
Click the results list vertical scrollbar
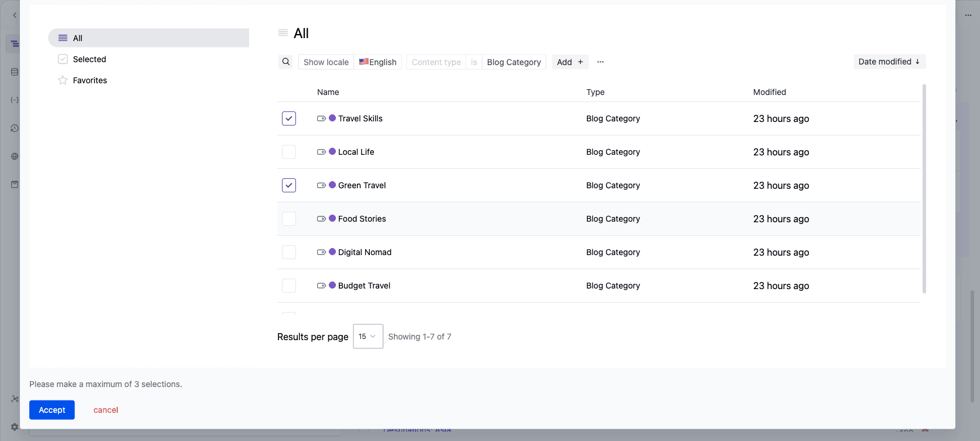click(x=924, y=189)
